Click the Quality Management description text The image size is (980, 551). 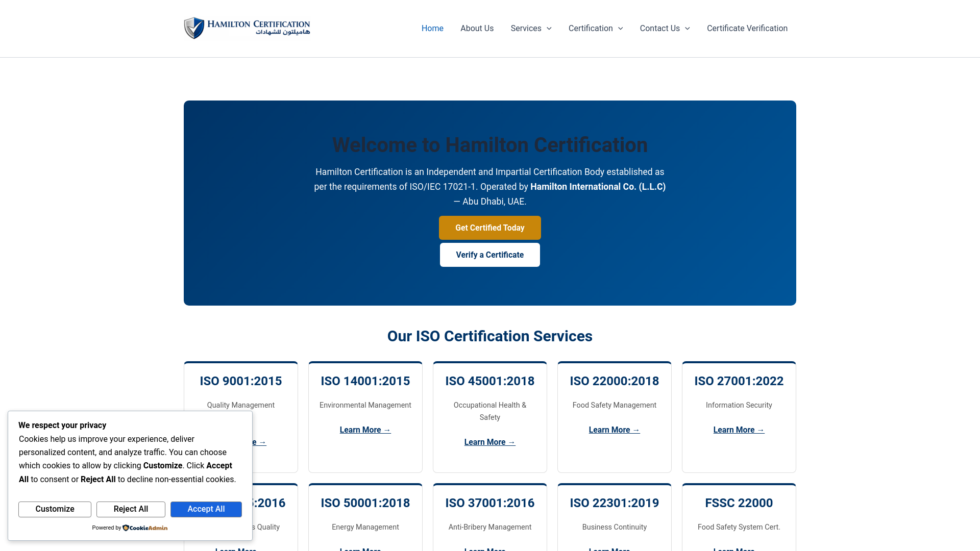241,405
